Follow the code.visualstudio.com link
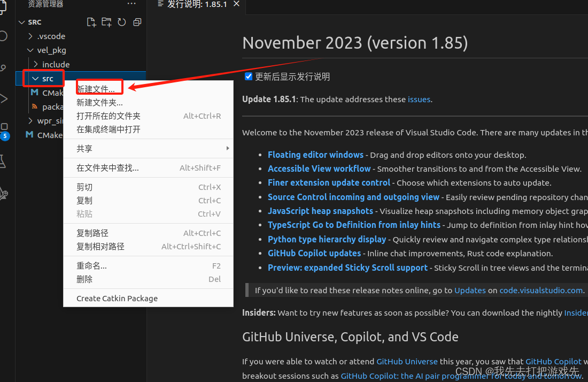This screenshot has width=588, height=382. tap(541, 291)
